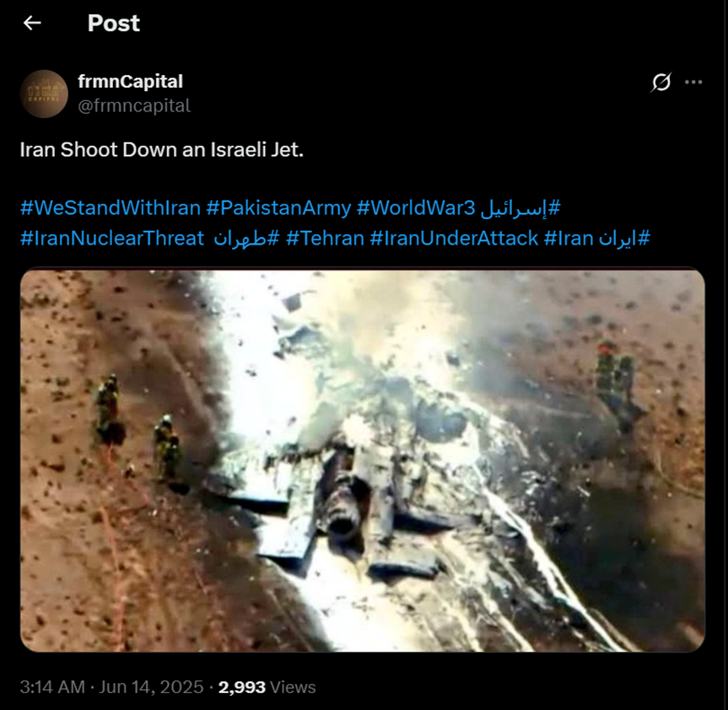Open the Arabic #إسرائيل hashtag
728x710 pixels.
tap(520, 207)
